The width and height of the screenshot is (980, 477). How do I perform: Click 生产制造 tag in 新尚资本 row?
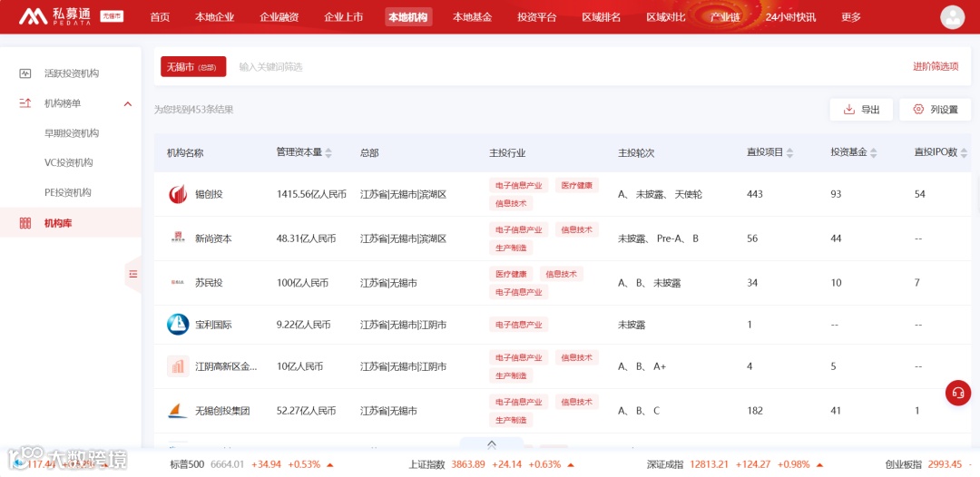point(511,248)
